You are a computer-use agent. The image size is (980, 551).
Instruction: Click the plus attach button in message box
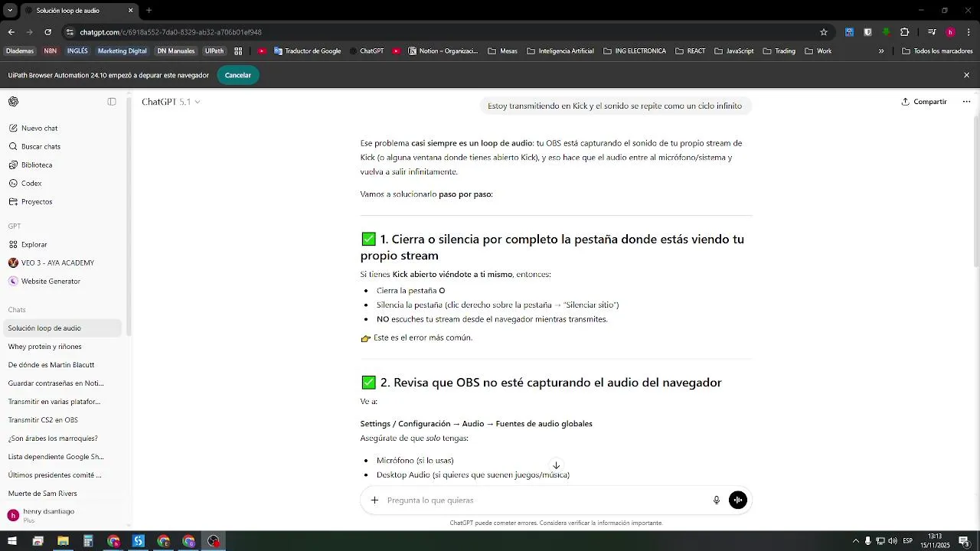click(374, 500)
